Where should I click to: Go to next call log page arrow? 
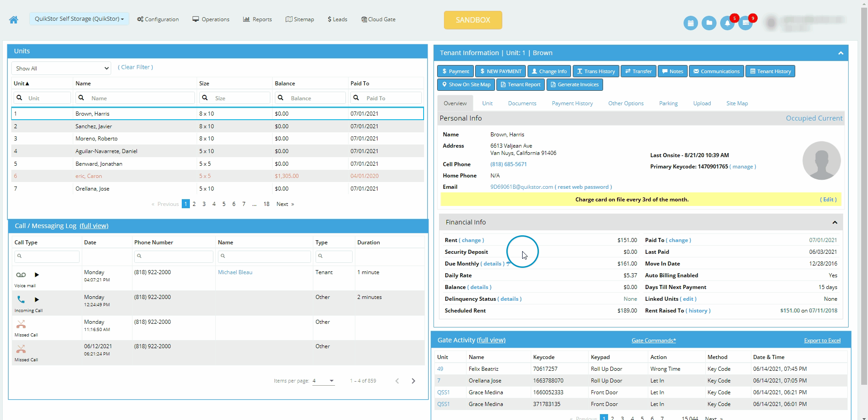413,381
